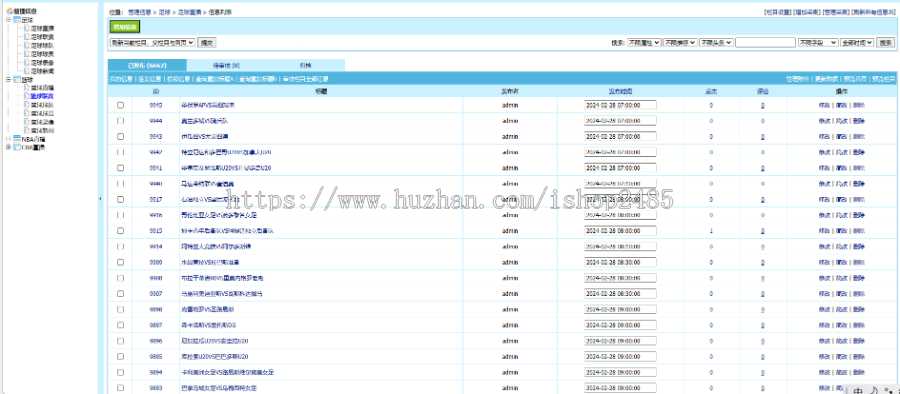Click the search keyword input field
The image size is (900, 394).
[x=765, y=43]
